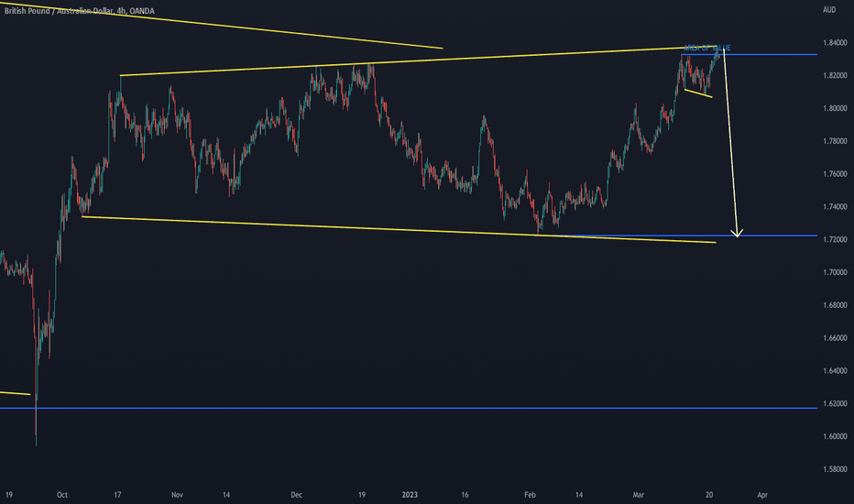The image size is (854, 504).
Task: Click the 1.60000 price axis label
Action: (x=835, y=436)
